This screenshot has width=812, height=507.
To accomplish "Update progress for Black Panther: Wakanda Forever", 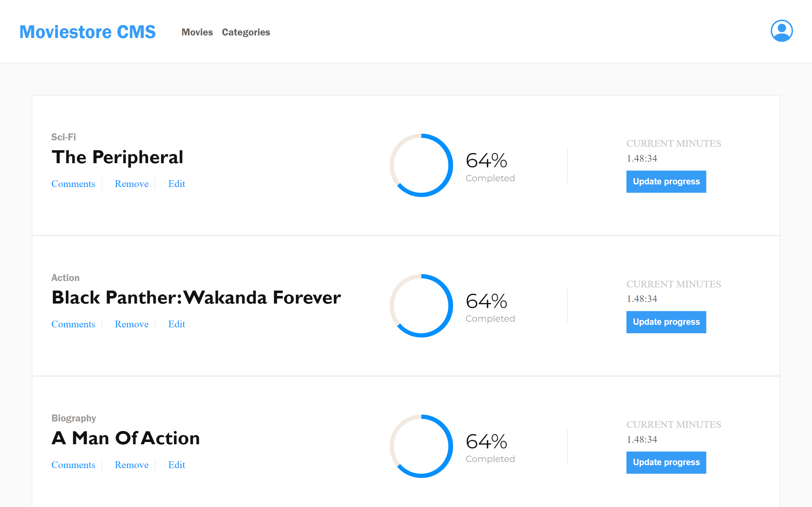I will (x=666, y=322).
